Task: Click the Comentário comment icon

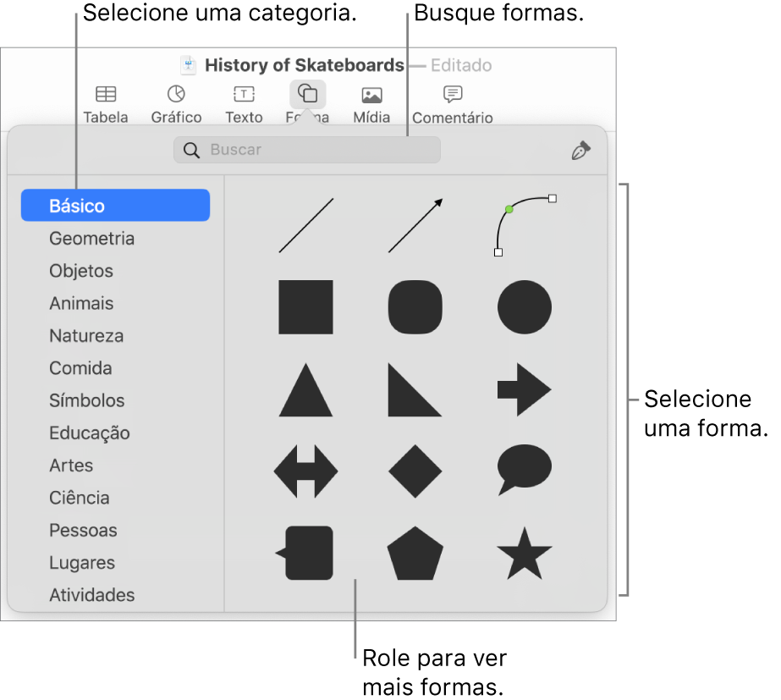Action: point(452,94)
